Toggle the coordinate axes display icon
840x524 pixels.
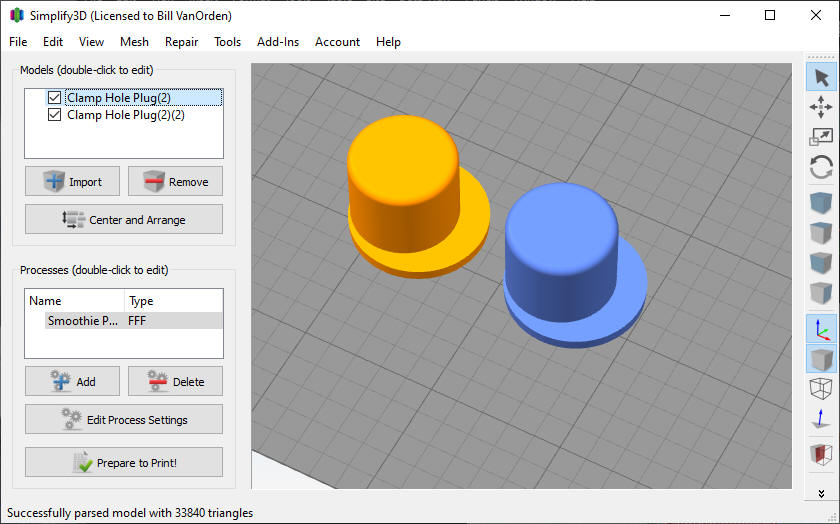click(821, 329)
